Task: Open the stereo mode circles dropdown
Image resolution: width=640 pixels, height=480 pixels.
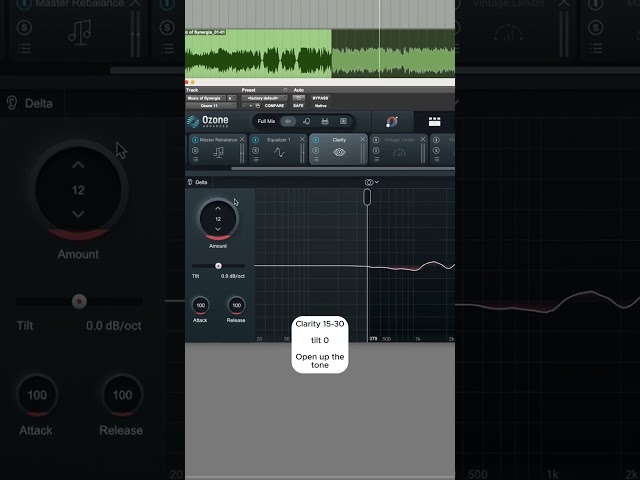Action: pyautogui.click(x=371, y=182)
